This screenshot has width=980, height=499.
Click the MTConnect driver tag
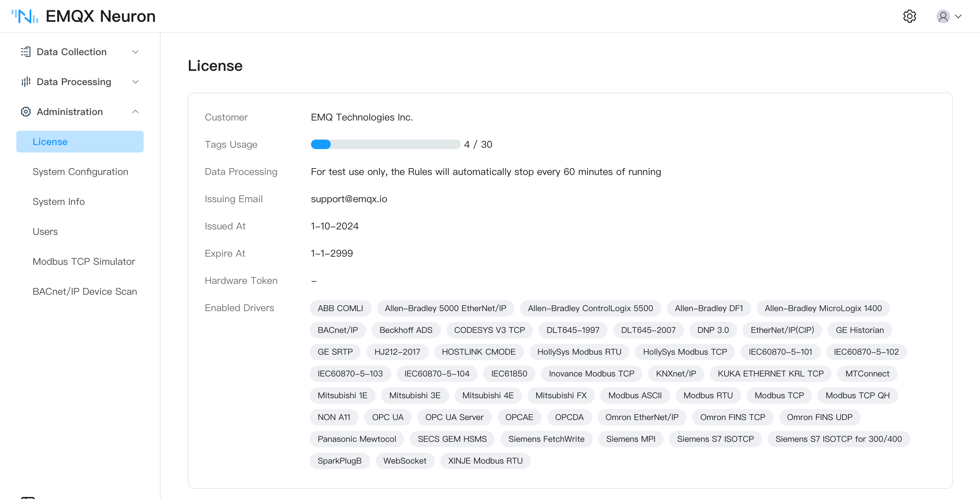click(x=867, y=374)
